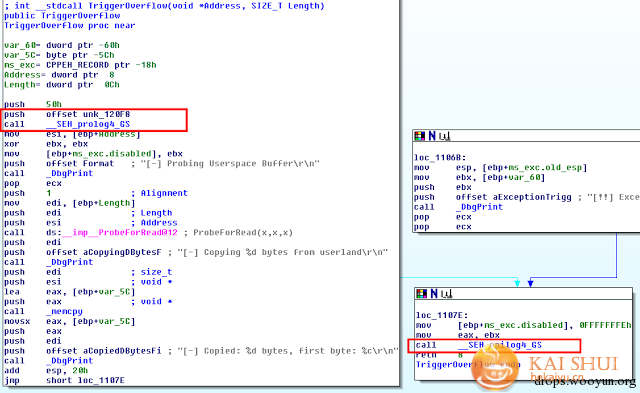Viewport: 640px width, 393px height.
Task: Select the 'ms_exc= CPPEH_RECORD ptr -18h' declaration
Action: 80,65
